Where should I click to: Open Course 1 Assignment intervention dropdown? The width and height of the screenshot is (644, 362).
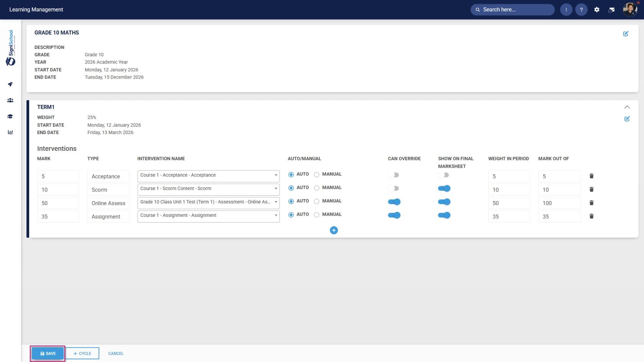pyautogui.click(x=209, y=216)
